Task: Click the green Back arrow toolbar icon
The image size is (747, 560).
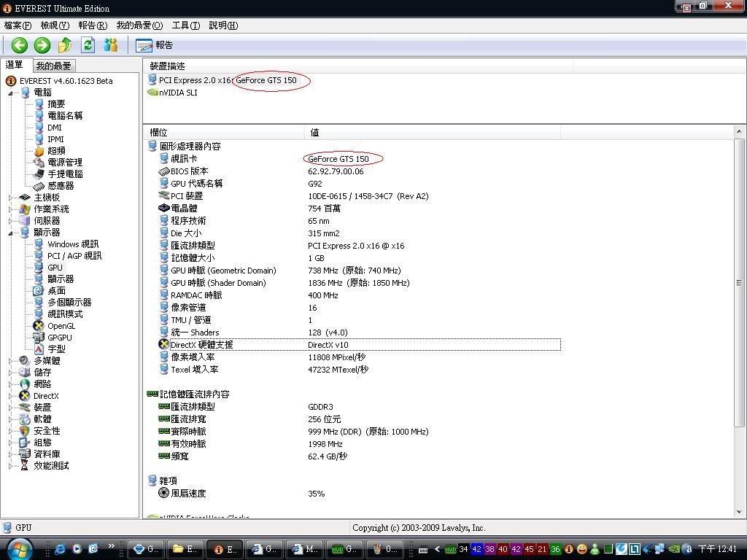Action: tap(20, 45)
